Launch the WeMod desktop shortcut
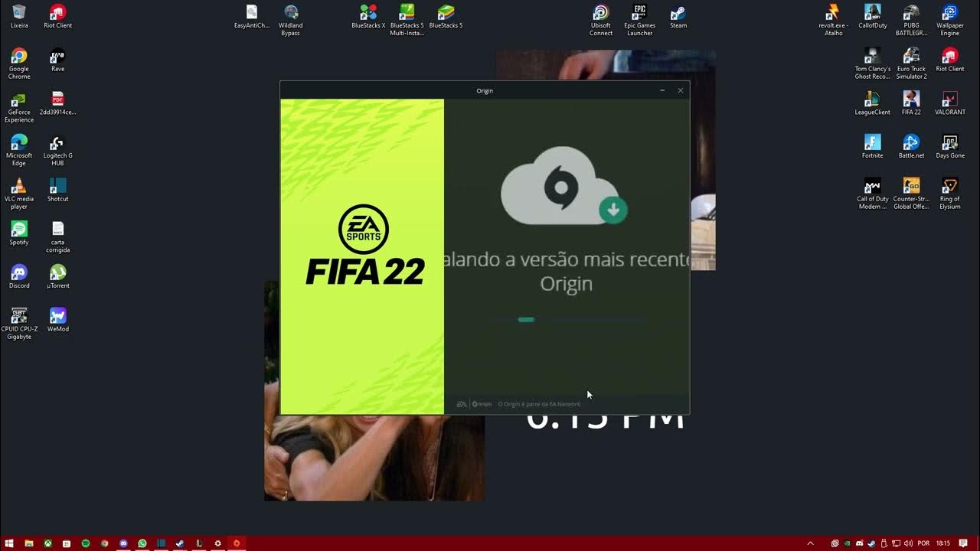Viewport: 980px width, 551px height. point(57,320)
